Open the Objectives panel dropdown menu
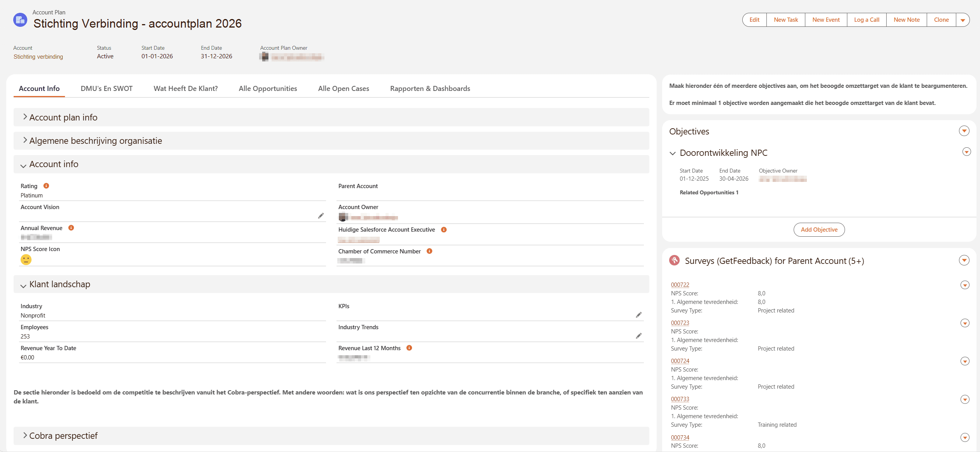 point(964,131)
